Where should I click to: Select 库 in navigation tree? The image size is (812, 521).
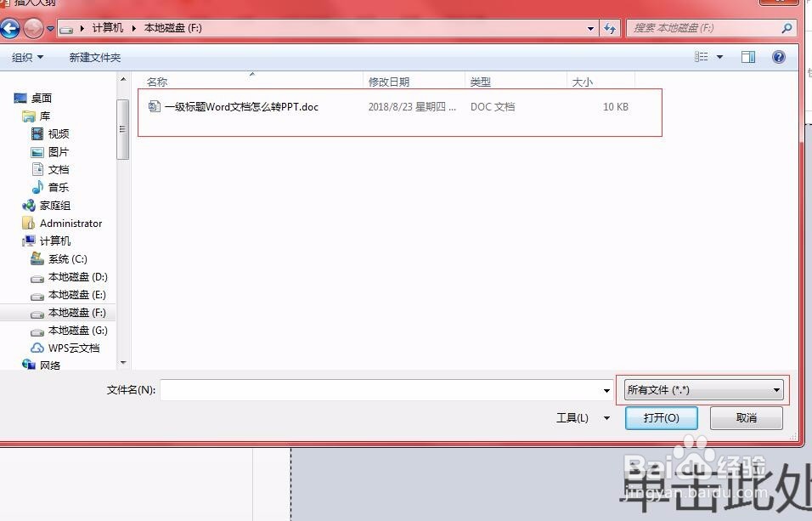45,116
